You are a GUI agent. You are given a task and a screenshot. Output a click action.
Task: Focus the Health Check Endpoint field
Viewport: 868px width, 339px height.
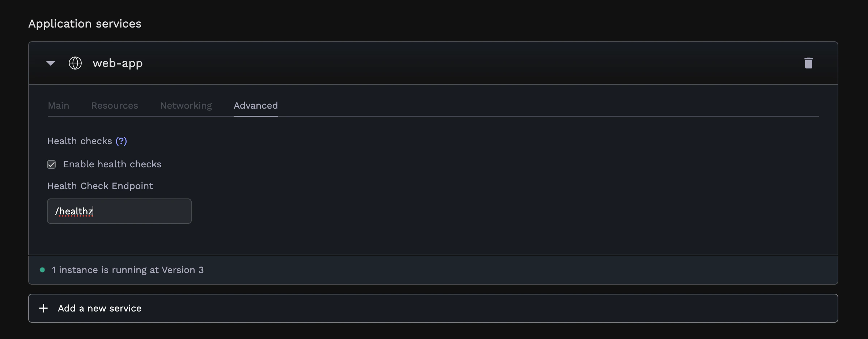click(119, 211)
